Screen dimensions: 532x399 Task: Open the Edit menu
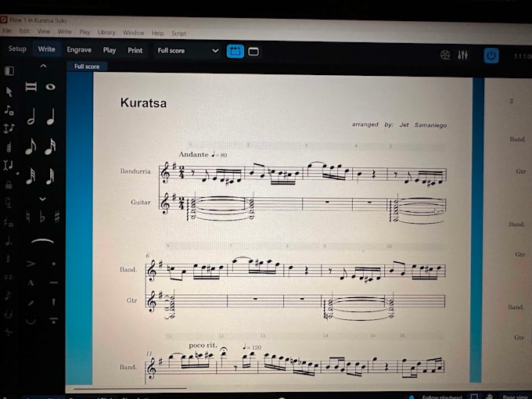24,31
